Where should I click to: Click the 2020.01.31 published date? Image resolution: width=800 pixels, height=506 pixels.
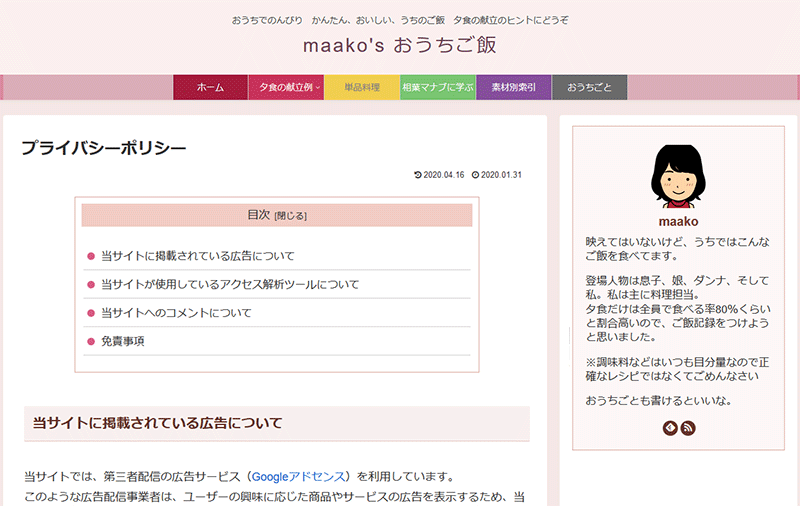501,175
